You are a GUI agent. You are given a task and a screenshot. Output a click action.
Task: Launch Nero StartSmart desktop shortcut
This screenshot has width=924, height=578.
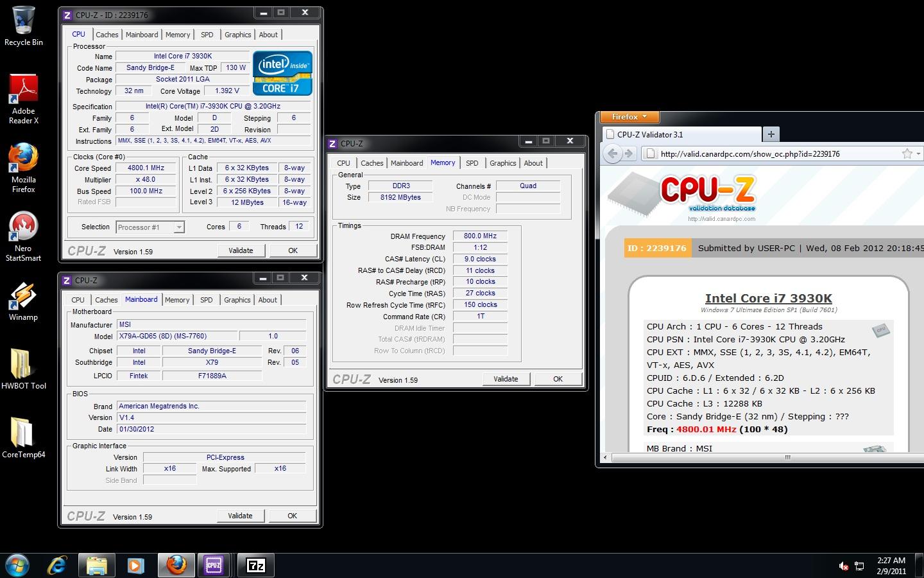point(24,236)
